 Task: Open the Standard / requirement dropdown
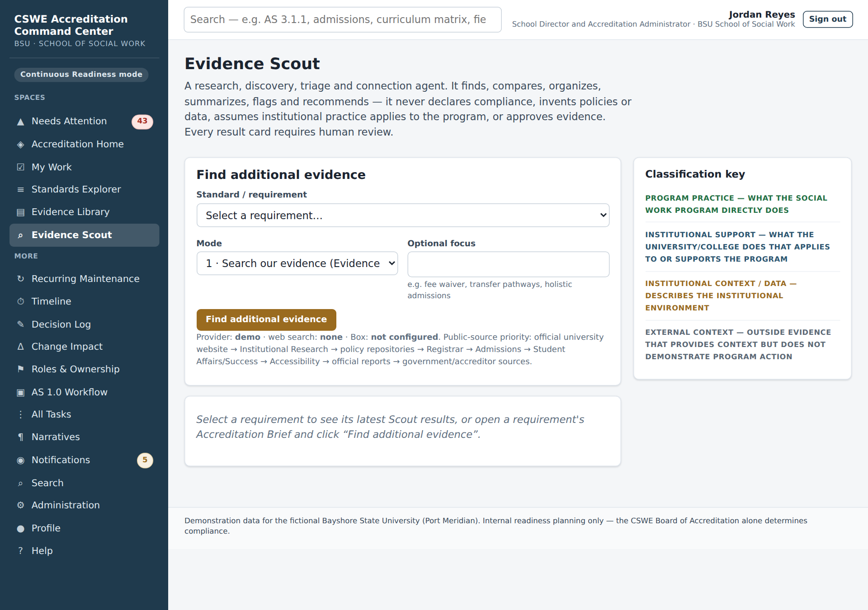(403, 216)
